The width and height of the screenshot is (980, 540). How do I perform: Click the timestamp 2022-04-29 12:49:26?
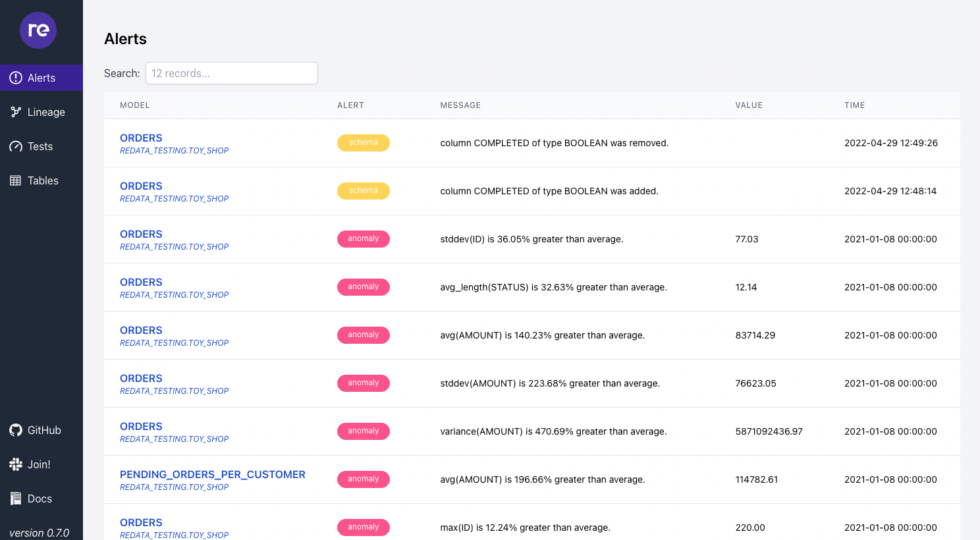point(891,143)
